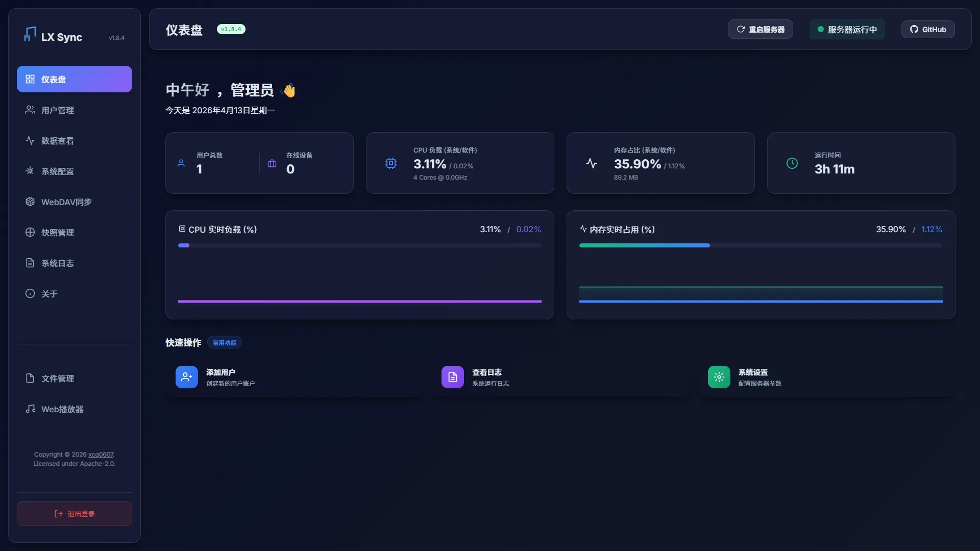
Task: Click the 添加用户 quick action icon
Action: click(x=186, y=377)
